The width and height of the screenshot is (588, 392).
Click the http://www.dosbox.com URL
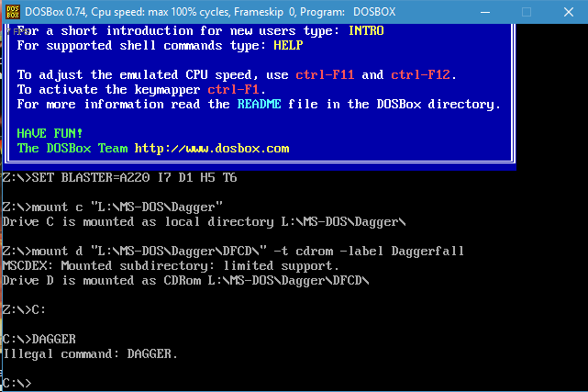point(212,149)
